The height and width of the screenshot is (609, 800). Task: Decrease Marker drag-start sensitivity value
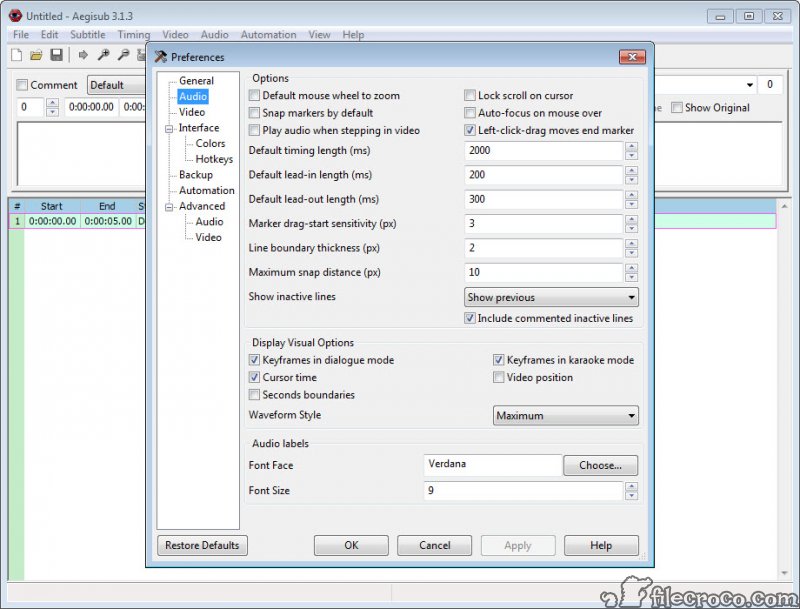pos(631,229)
